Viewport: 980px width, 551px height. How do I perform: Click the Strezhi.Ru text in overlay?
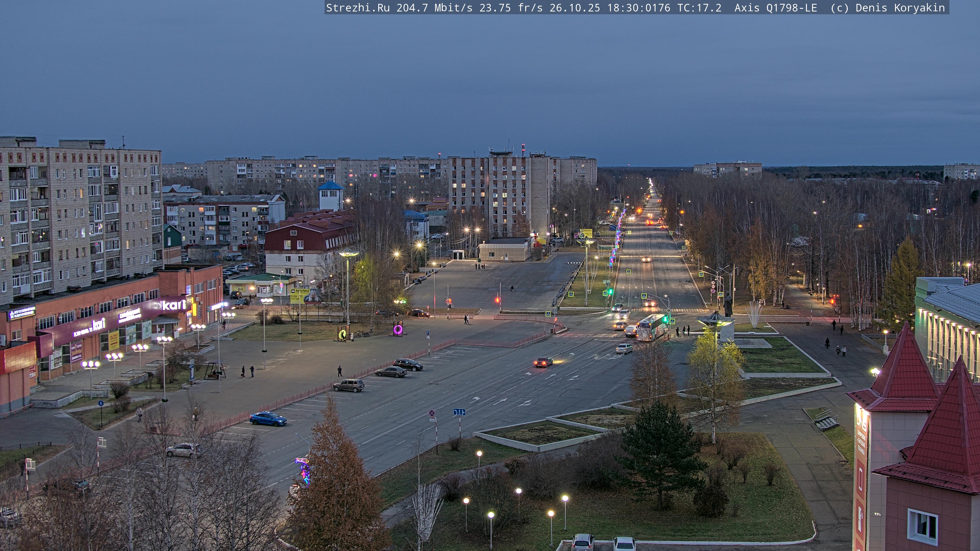point(358,8)
